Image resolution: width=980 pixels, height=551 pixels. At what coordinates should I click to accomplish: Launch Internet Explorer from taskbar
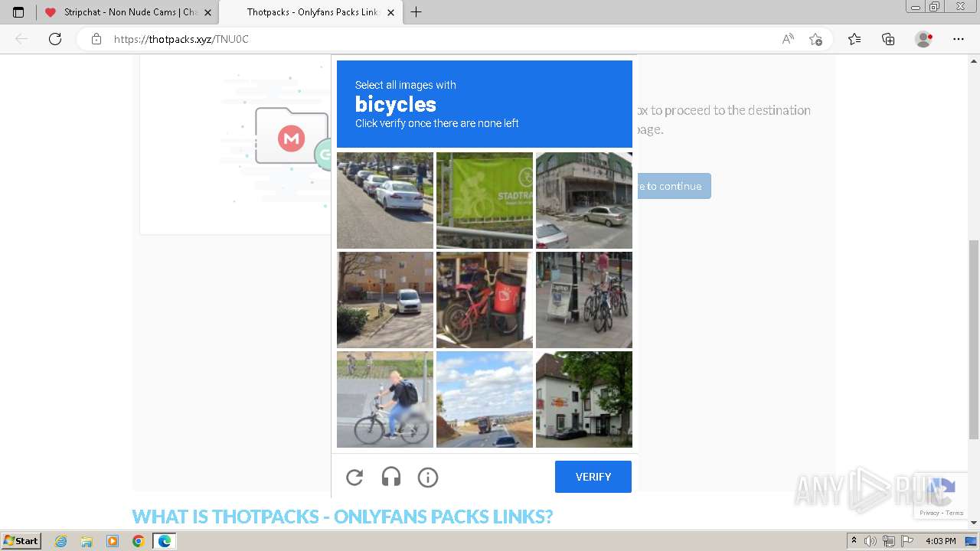point(61,541)
